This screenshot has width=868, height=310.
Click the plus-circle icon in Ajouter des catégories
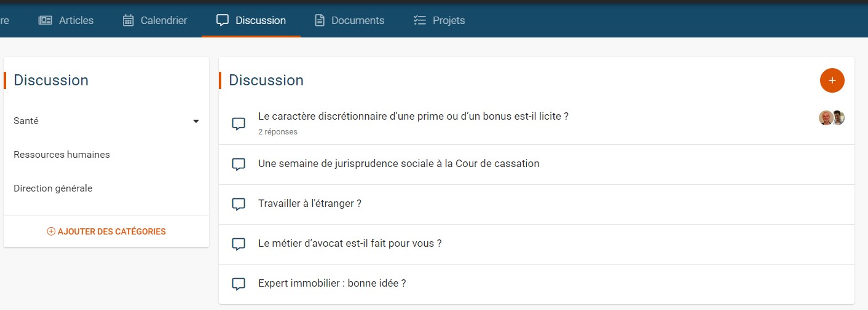(51, 231)
